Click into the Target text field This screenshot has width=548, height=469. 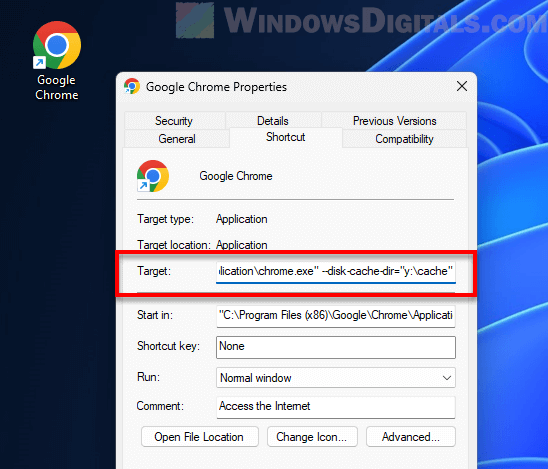point(336,271)
